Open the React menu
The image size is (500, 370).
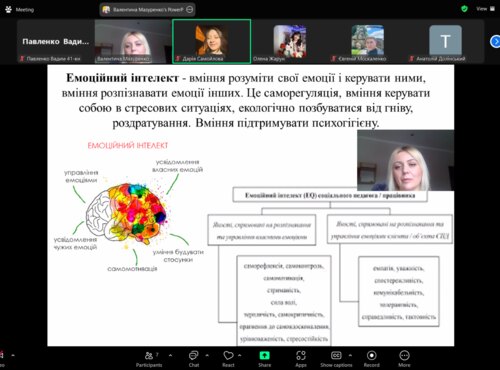coord(228,359)
